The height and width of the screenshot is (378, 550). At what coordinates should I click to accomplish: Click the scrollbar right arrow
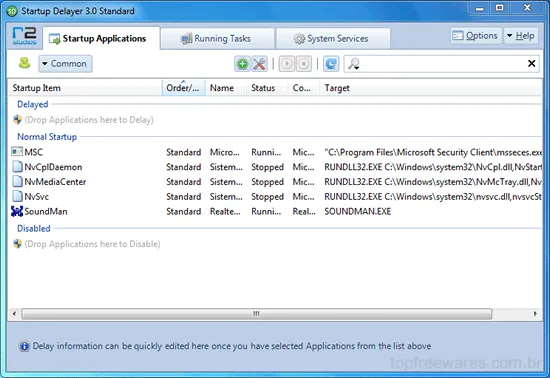point(535,313)
